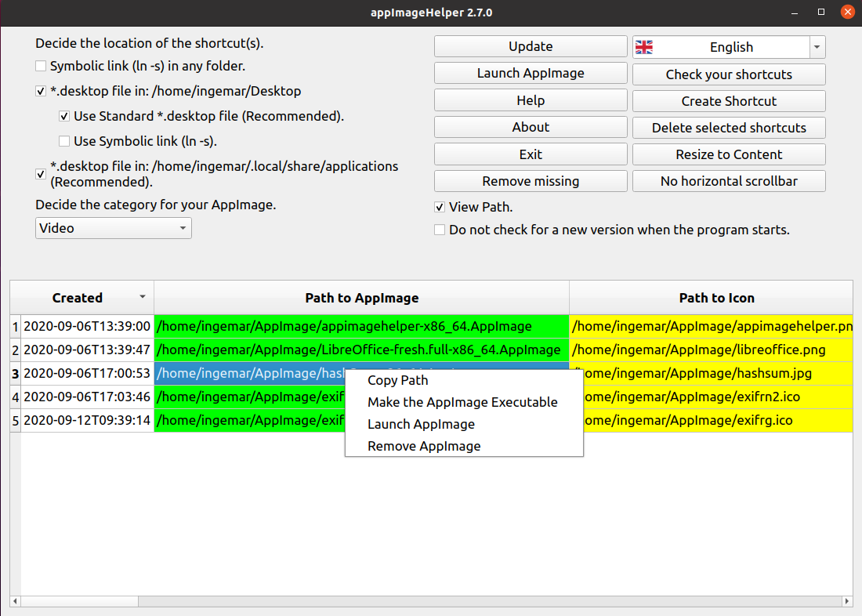Toggle .local/share/applications desktop file checkbox

(41, 174)
